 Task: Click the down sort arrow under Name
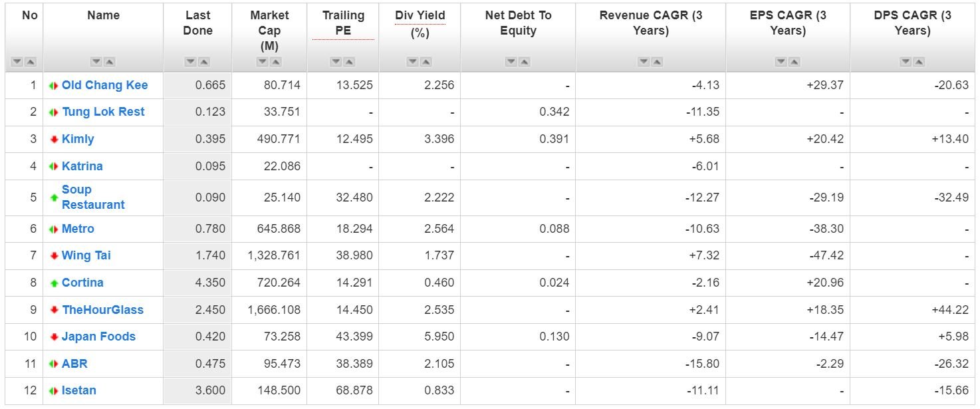click(96, 62)
